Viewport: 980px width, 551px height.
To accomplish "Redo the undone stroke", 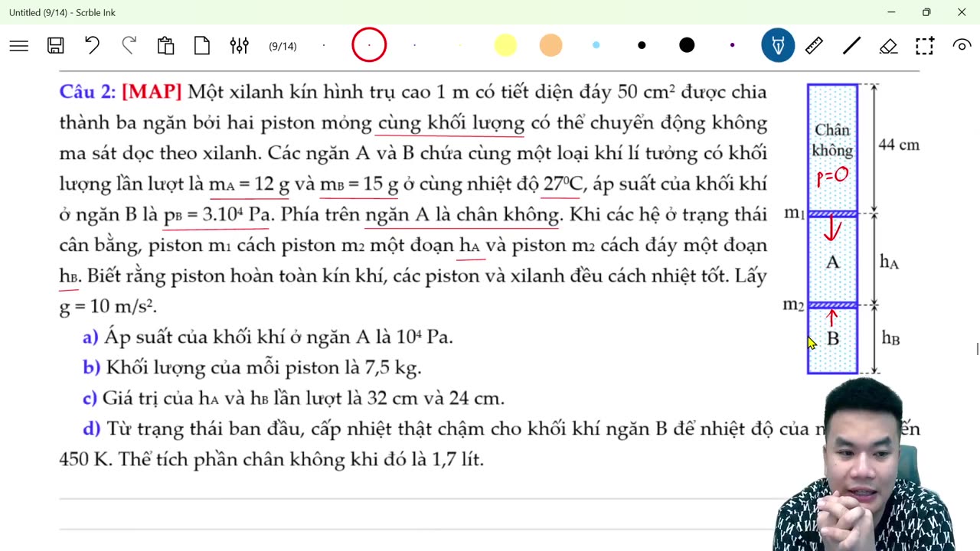I will point(129,46).
